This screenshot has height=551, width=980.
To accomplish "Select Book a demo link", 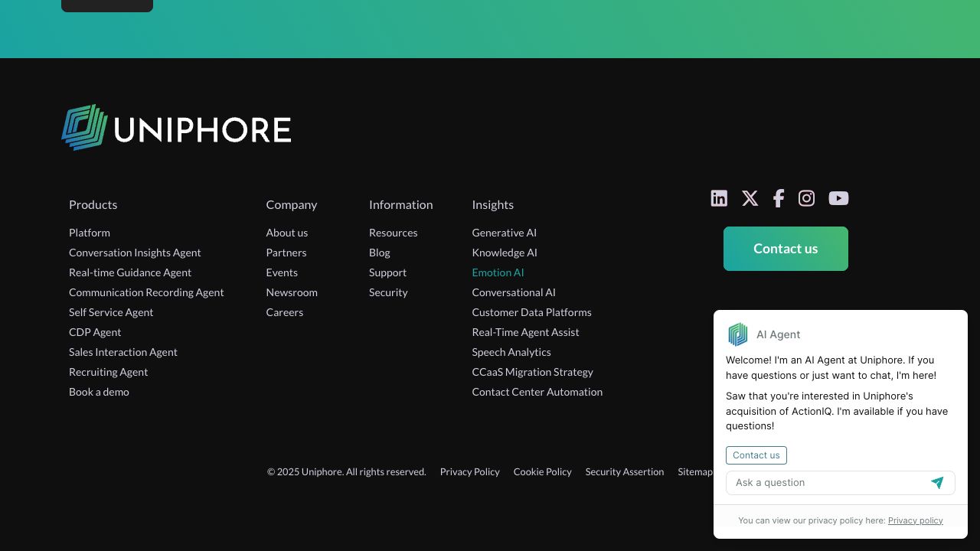I will tap(99, 392).
